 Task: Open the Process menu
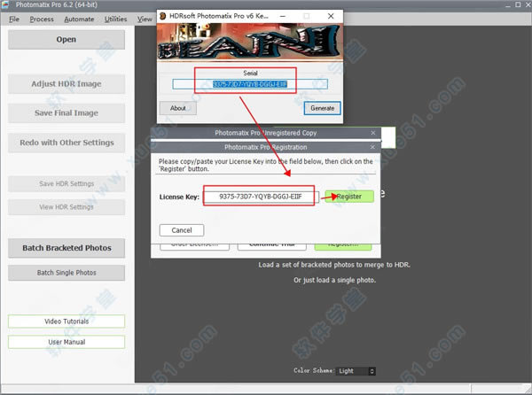pyautogui.click(x=42, y=19)
